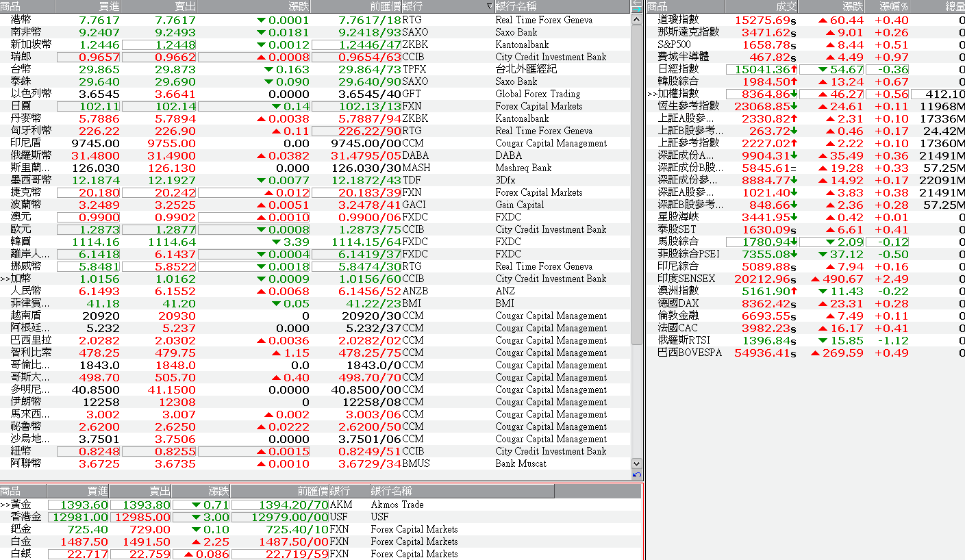Select the 歐元 row

tap(315, 229)
